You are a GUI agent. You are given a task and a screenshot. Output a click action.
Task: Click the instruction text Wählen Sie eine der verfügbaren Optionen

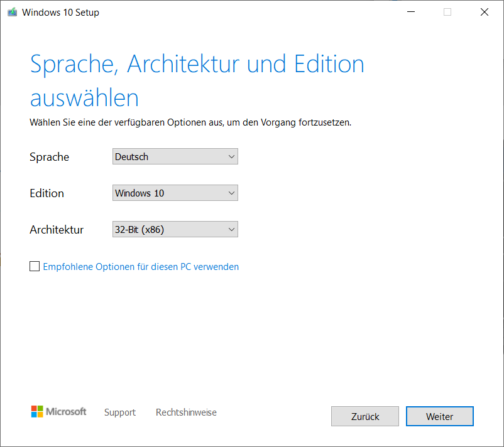point(190,122)
